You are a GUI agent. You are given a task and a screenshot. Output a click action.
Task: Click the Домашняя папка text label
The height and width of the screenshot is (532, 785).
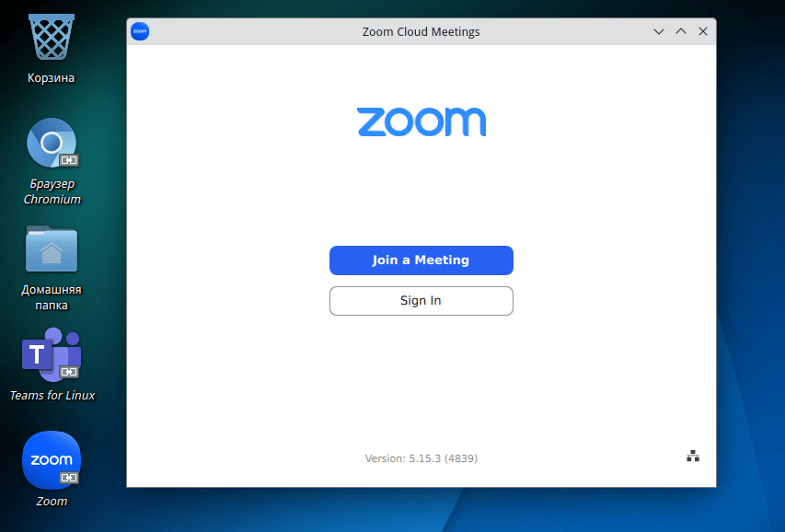click(52, 297)
